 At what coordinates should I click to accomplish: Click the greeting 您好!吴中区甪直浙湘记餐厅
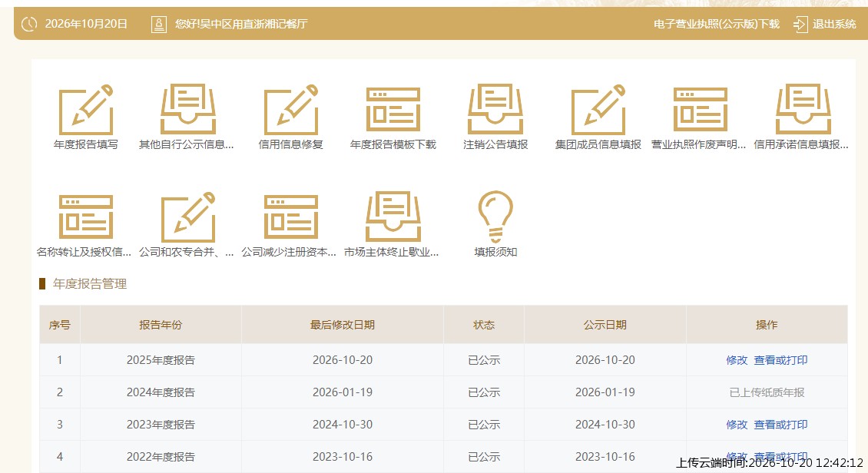[240, 24]
